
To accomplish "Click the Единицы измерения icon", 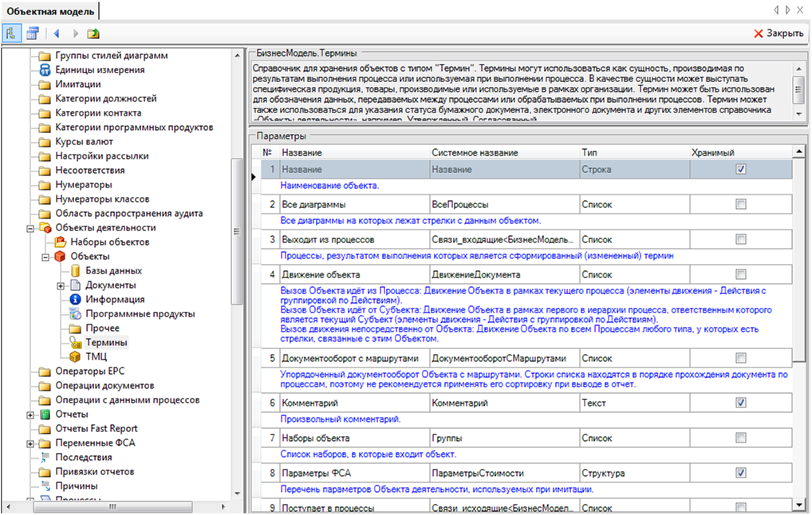I will coord(46,70).
